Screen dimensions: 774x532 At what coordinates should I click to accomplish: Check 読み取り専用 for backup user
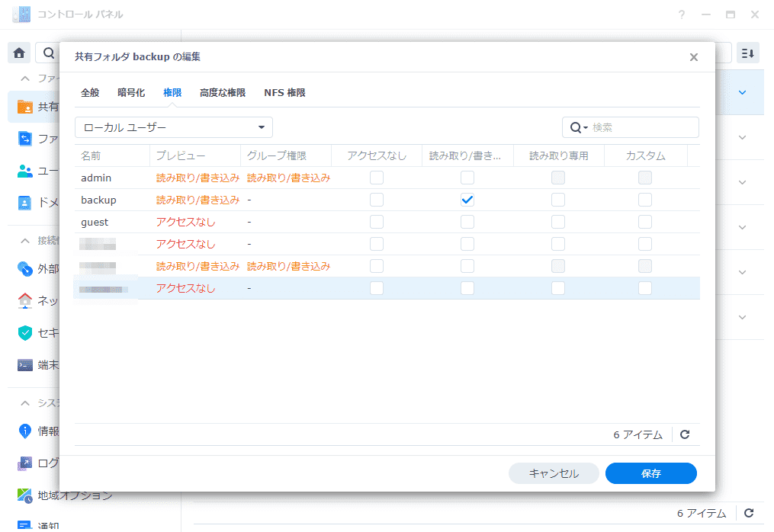(558, 200)
